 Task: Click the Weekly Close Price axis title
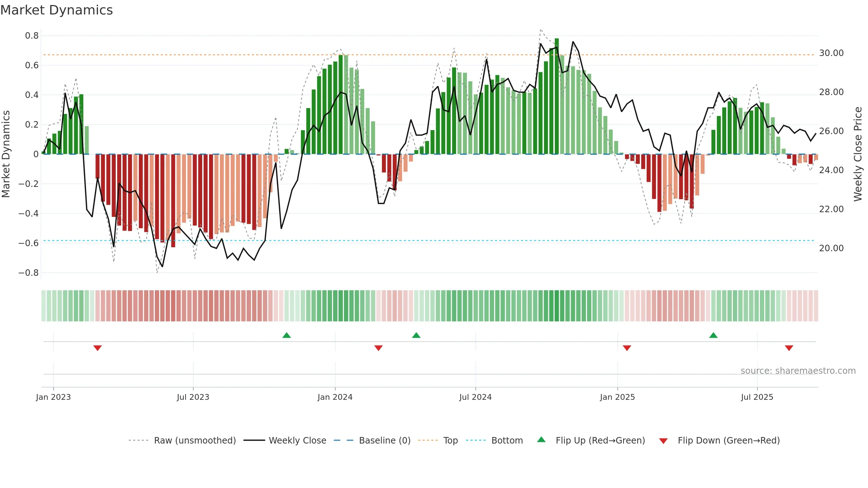click(x=858, y=154)
